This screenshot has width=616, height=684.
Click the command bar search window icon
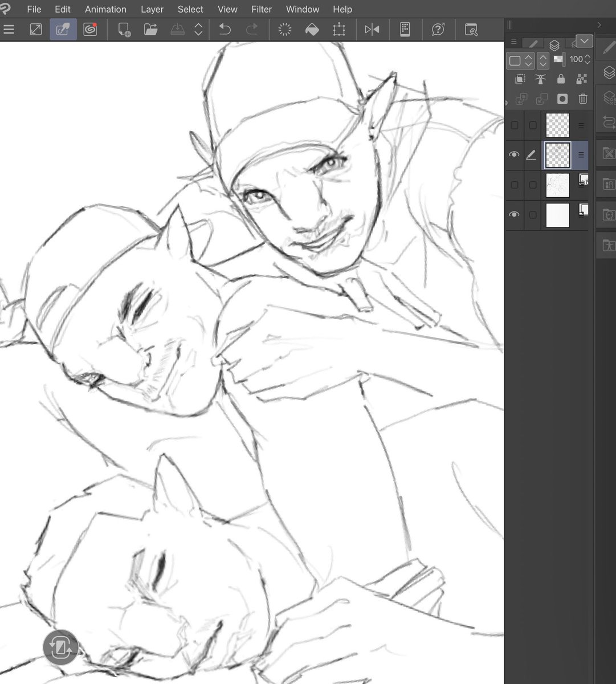tap(471, 30)
